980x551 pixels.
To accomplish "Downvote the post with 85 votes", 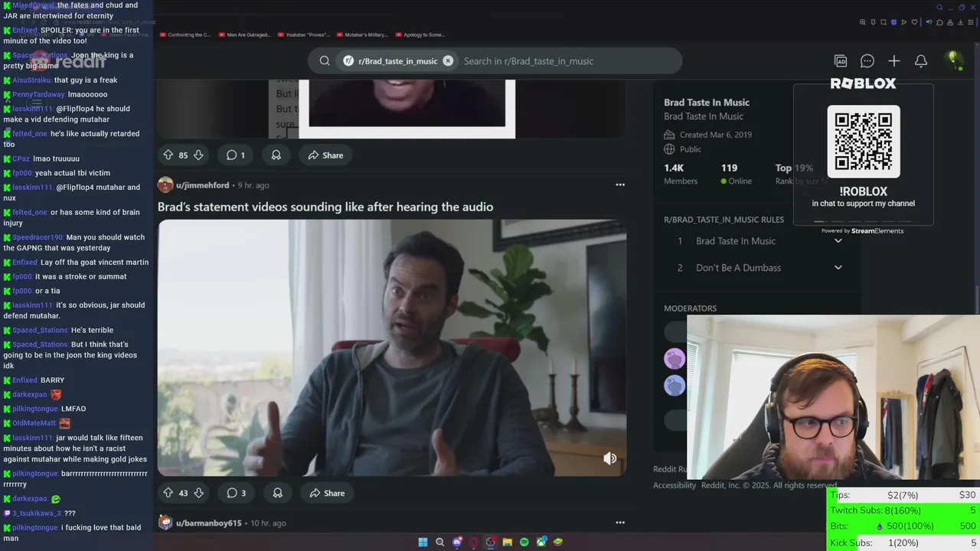I will click(x=198, y=155).
